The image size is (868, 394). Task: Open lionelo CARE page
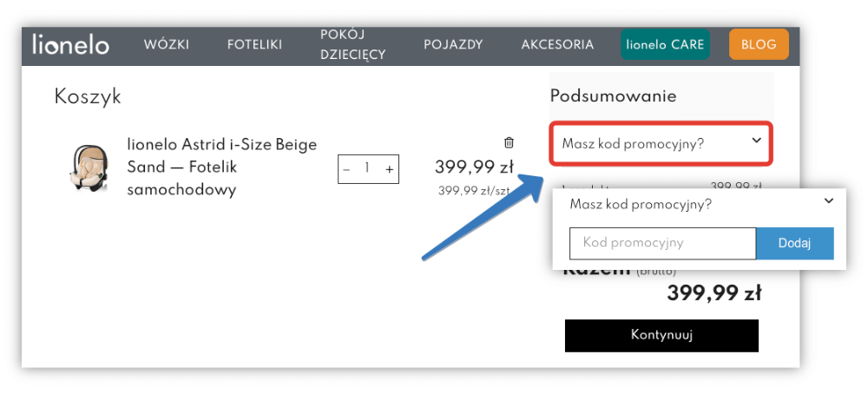[665, 45]
